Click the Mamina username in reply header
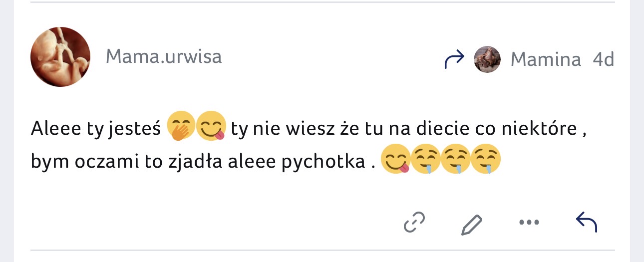This screenshot has height=262, width=644. pos(546,60)
